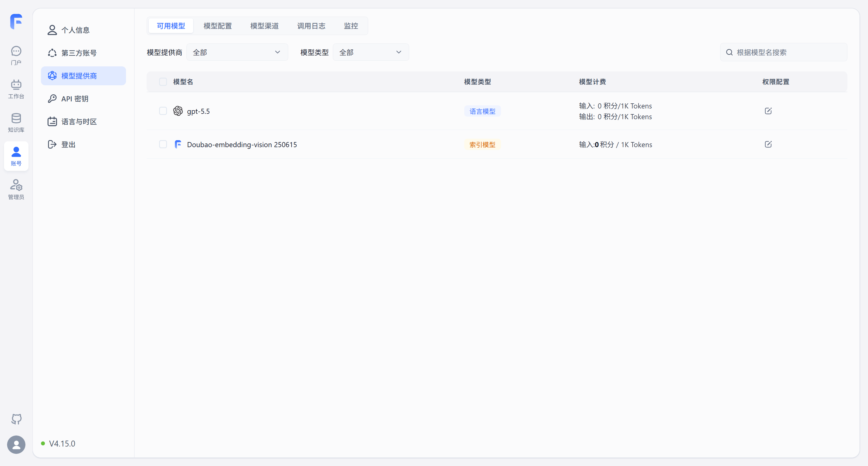Edit permissions for gpt-5.5
The height and width of the screenshot is (466, 868).
768,111
